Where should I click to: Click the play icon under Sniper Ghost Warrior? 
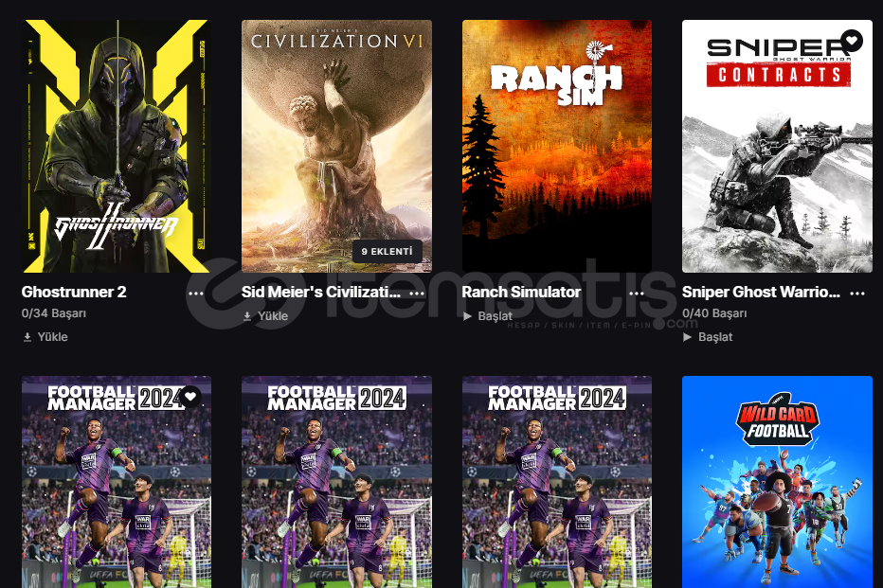687,337
